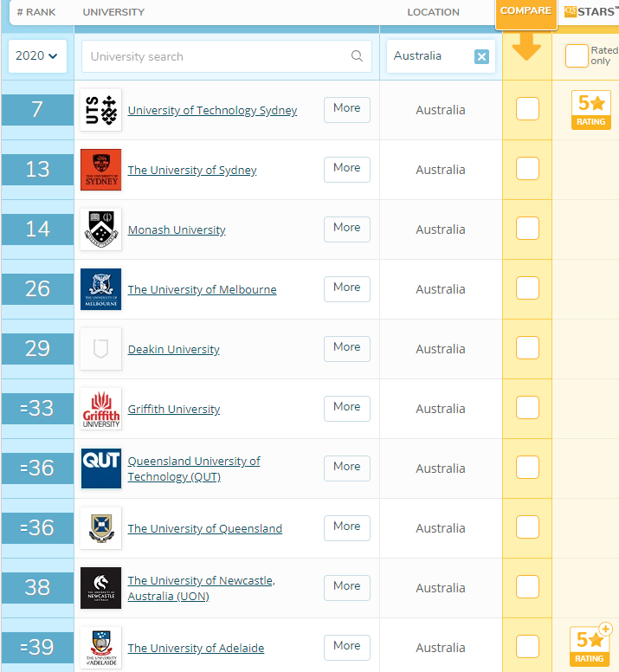Expand More details for Deakin University
Image resolution: width=619 pixels, height=672 pixels.
pos(346,348)
